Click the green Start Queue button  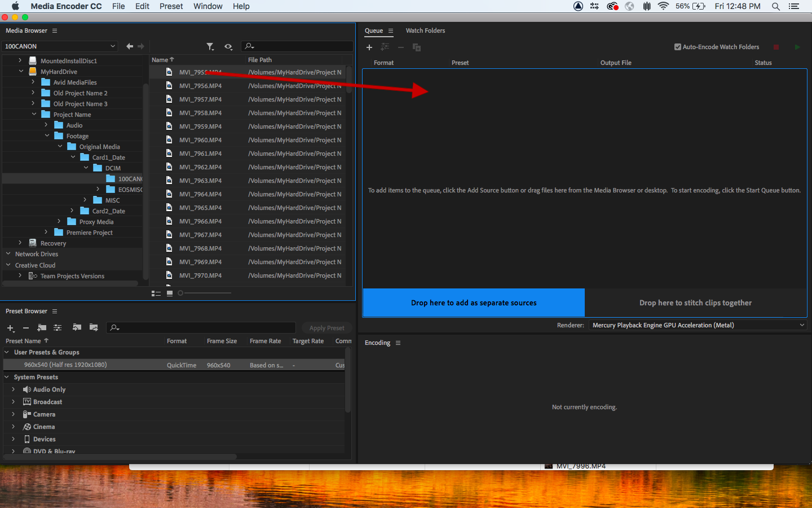(x=797, y=47)
